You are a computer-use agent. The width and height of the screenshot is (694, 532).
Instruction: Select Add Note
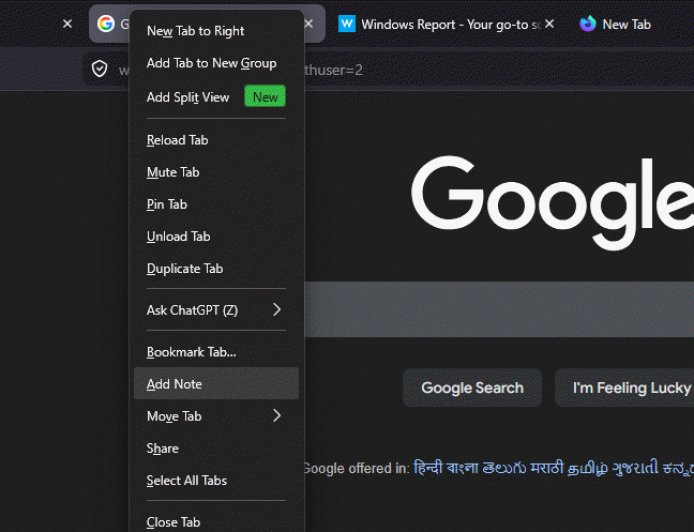216,383
